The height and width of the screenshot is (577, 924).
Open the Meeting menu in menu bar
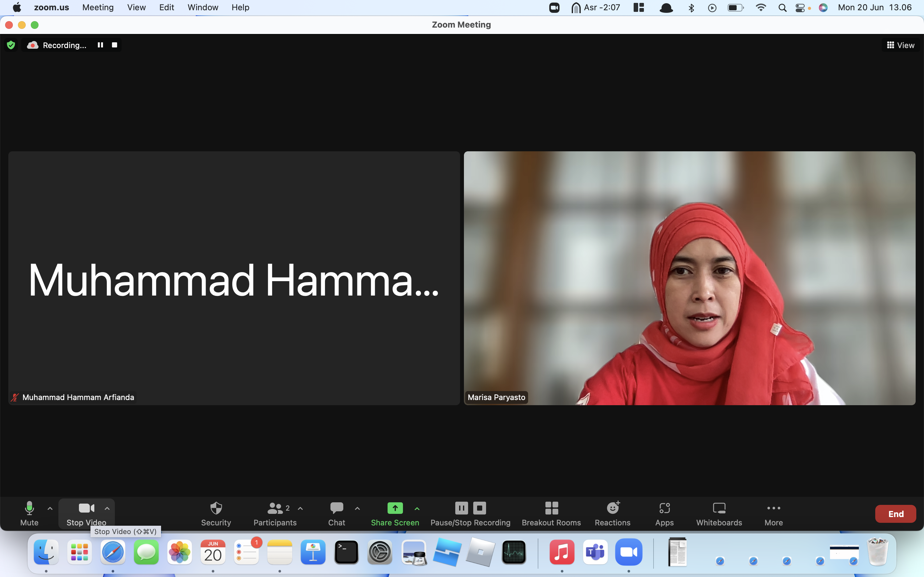pos(98,7)
